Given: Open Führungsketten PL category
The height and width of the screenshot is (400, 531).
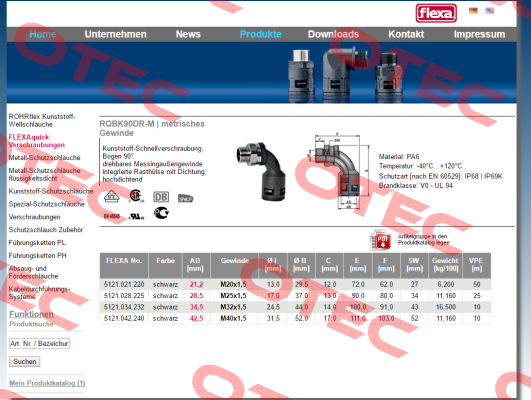Looking at the screenshot, I should [x=37, y=243].
